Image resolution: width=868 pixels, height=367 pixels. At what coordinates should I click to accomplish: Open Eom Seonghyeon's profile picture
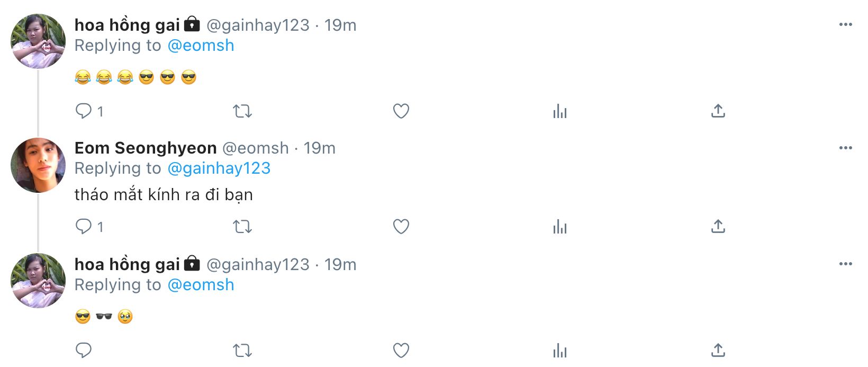[38, 165]
